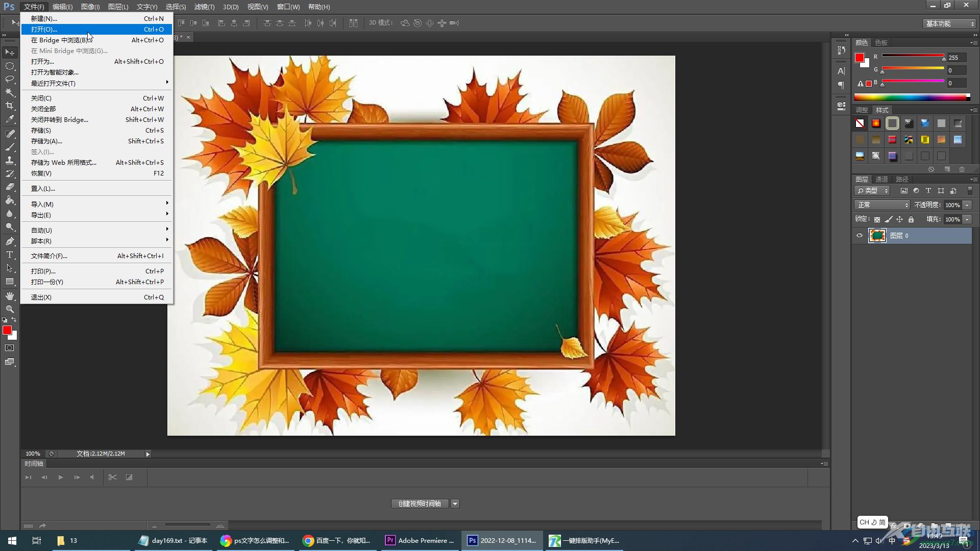Open the 基本功能 workspace dropdown

click(x=949, y=23)
